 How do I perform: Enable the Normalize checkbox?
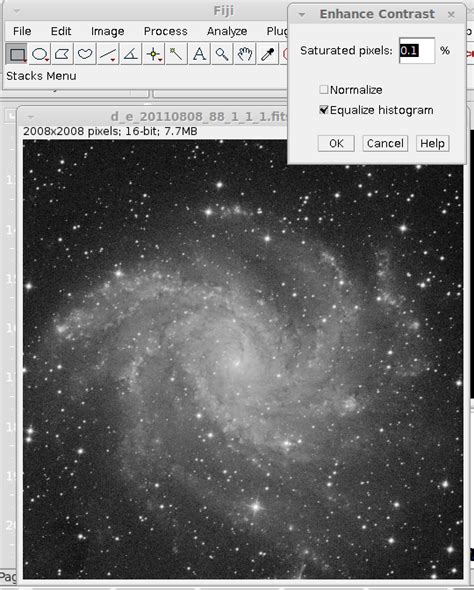coord(324,90)
